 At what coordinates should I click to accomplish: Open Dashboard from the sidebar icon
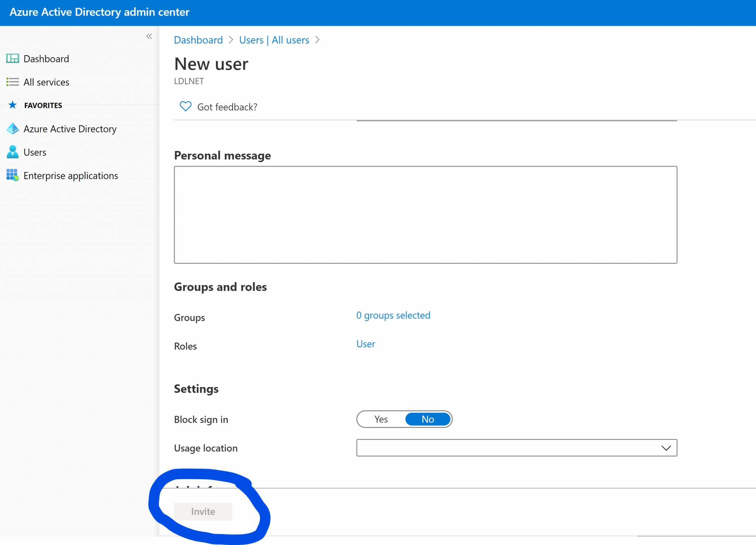click(12, 58)
